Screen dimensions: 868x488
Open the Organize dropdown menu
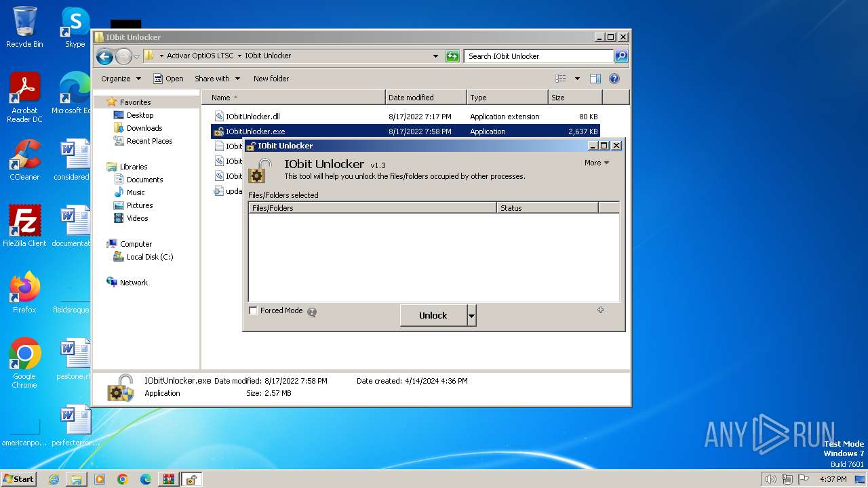click(121, 79)
